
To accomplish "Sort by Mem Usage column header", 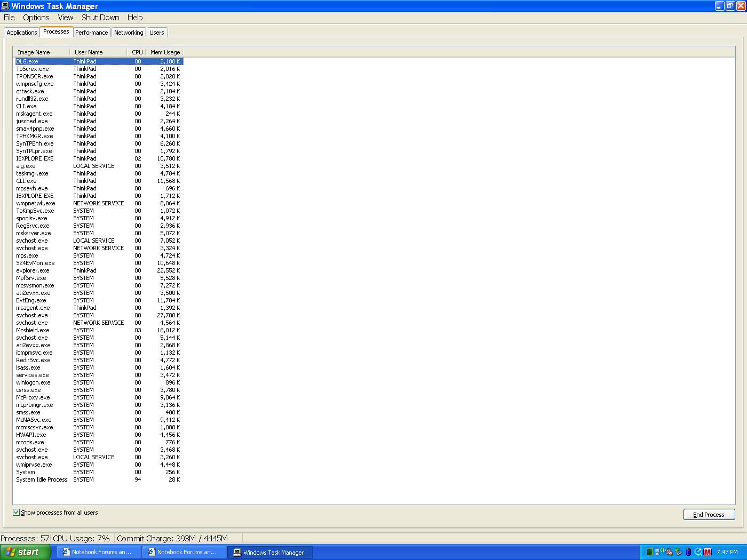I will (164, 52).
